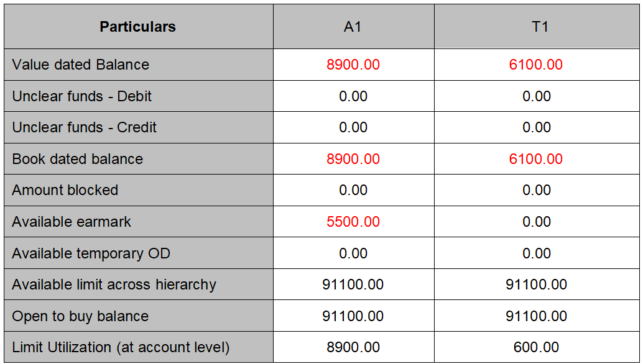Select T1 Open to buy balance value
The height and width of the screenshot is (364, 643).
click(536, 316)
